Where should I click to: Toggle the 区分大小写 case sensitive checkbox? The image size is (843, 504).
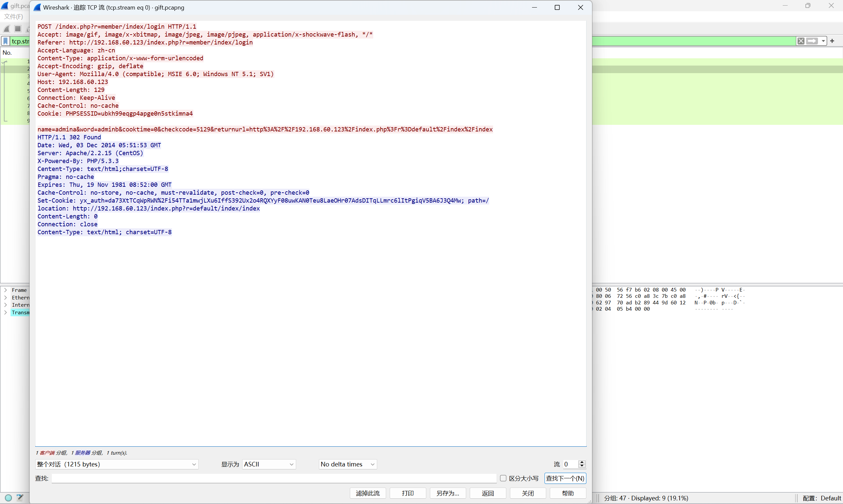click(x=503, y=478)
